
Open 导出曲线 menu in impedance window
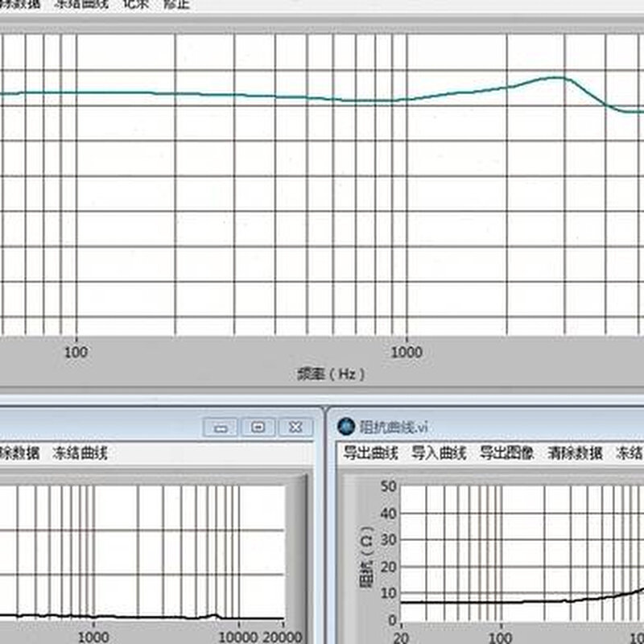point(370,453)
